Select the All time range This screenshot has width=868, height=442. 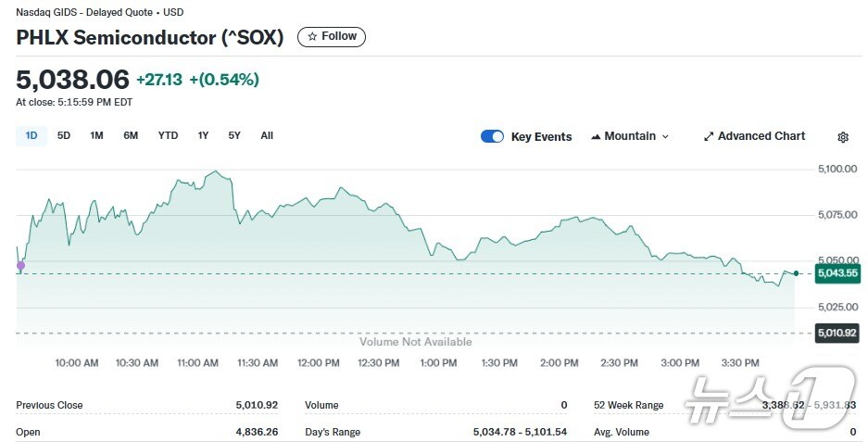267,136
